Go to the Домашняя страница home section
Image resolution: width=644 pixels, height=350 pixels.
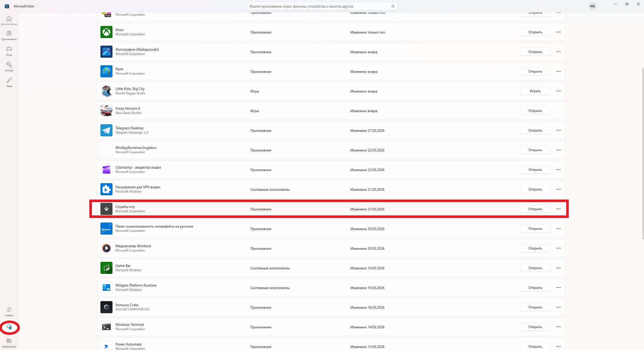(x=9, y=20)
